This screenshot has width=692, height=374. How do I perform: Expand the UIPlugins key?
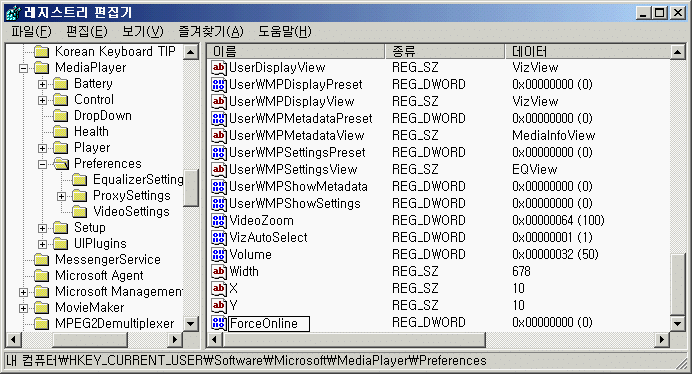[x=42, y=244]
